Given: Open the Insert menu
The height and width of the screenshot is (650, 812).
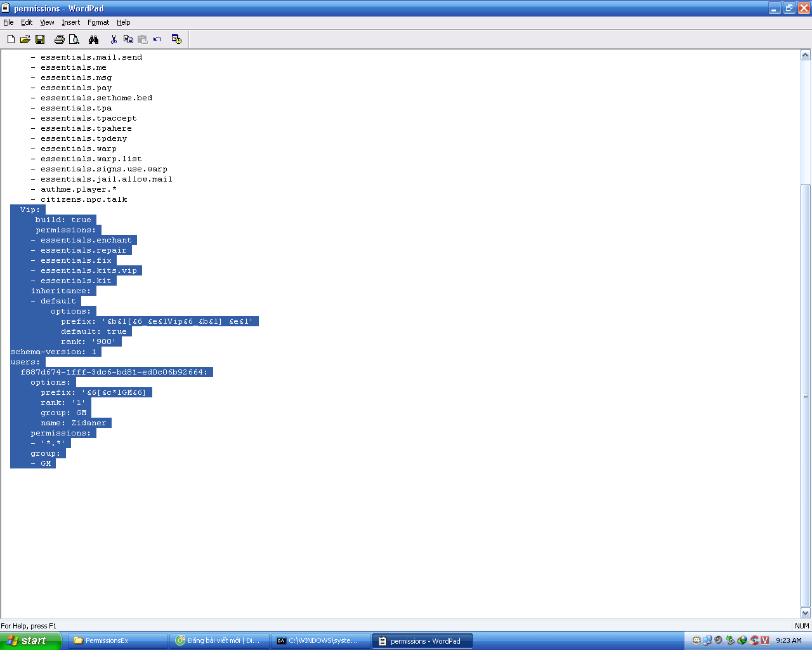Looking at the screenshot, I should coord(71,22).
